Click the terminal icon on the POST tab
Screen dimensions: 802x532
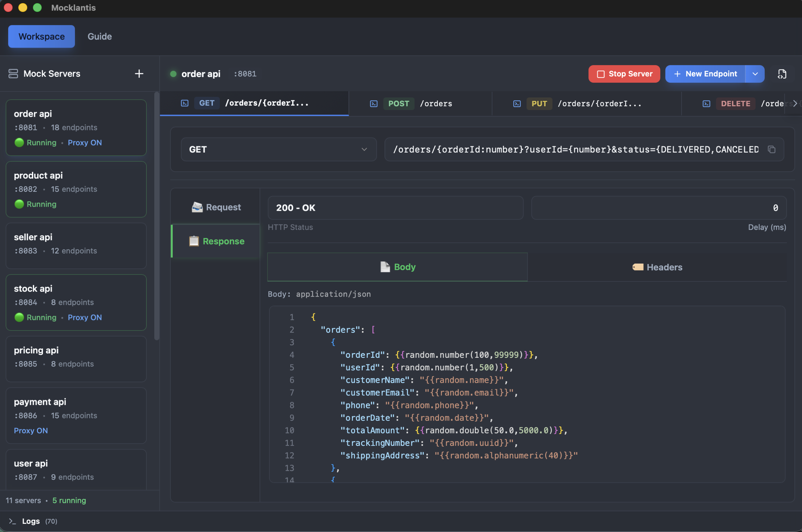point(373,103)
